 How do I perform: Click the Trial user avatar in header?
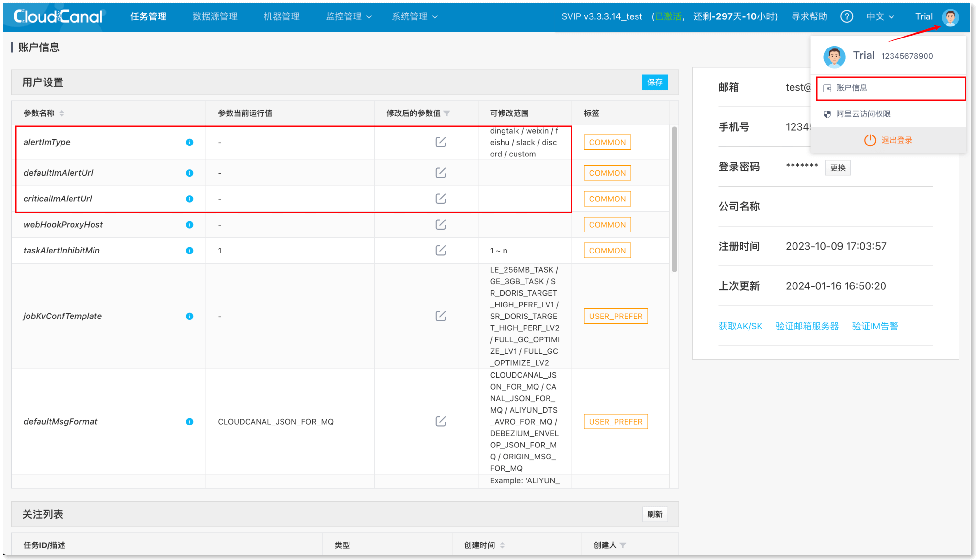tap(950, 17)
